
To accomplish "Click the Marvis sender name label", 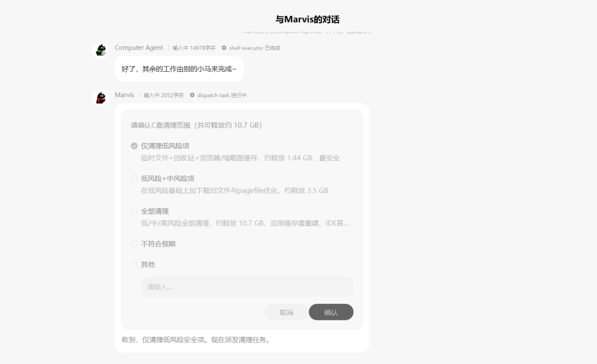I will 124,95.
